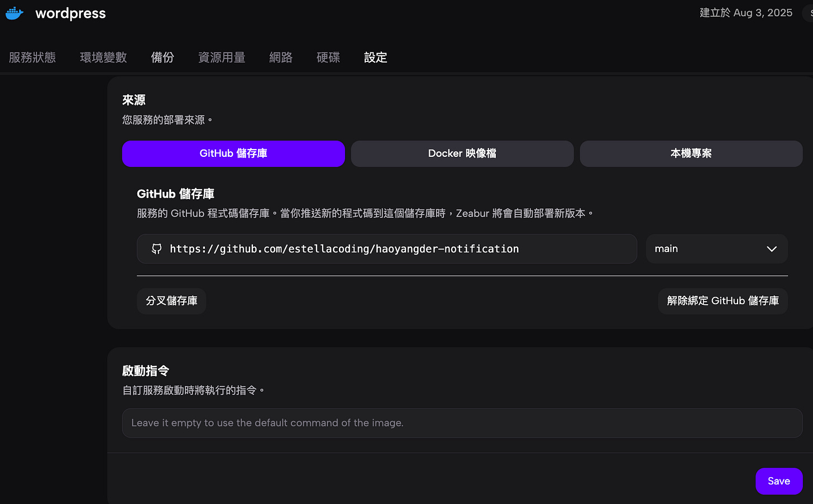Choose GitHub 儲存庫 as source
Image resolution: width=813 pixels, height=504 pixels.
(x=233, y=153)
